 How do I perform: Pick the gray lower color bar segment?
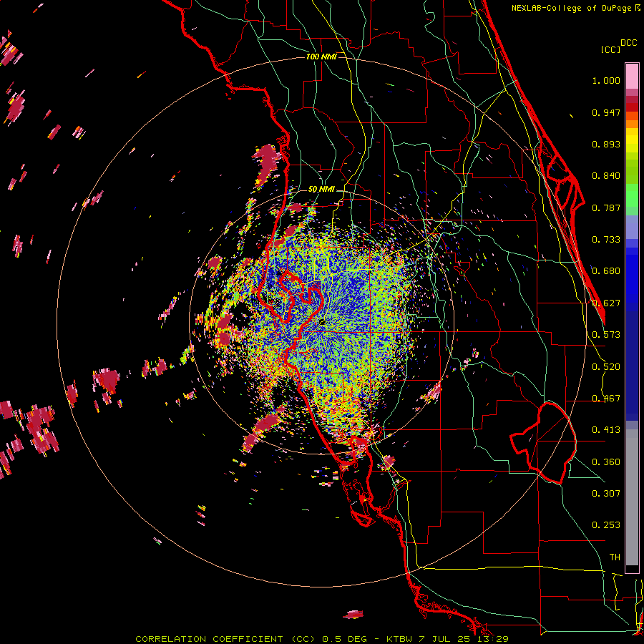[632, 497]
